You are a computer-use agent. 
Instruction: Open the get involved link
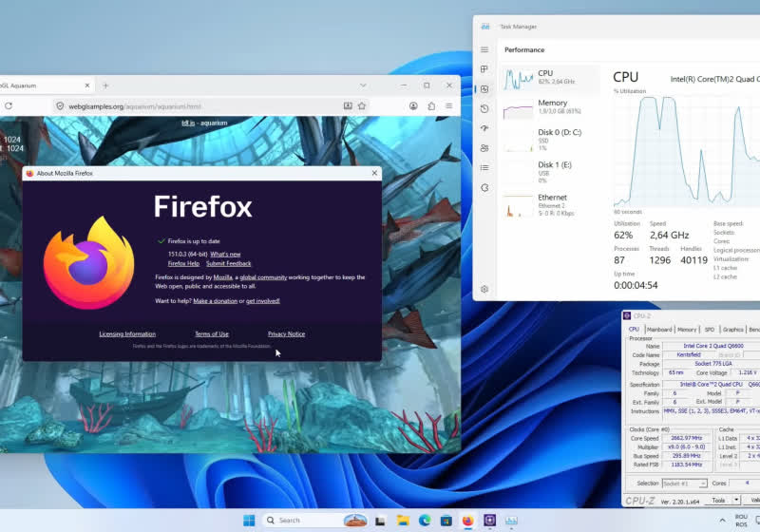[x=263, y=301]
